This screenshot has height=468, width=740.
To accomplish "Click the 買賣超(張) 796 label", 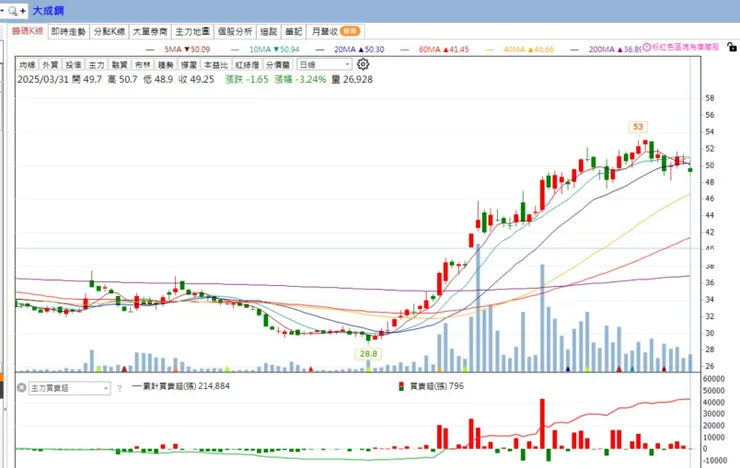I will coord(437,386).
